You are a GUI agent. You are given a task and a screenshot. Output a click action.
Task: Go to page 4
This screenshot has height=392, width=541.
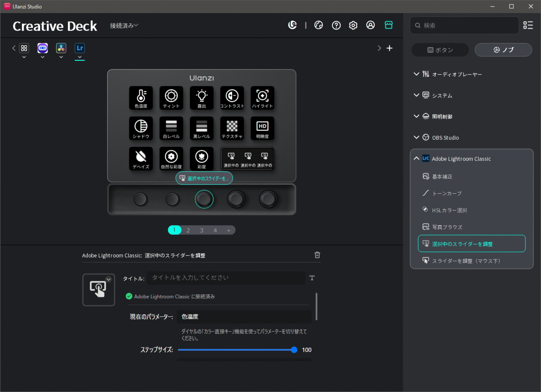[215, 230]
